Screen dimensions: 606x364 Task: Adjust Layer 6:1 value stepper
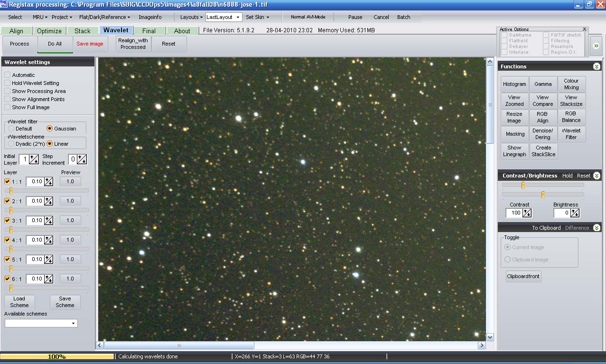(49, 279)
